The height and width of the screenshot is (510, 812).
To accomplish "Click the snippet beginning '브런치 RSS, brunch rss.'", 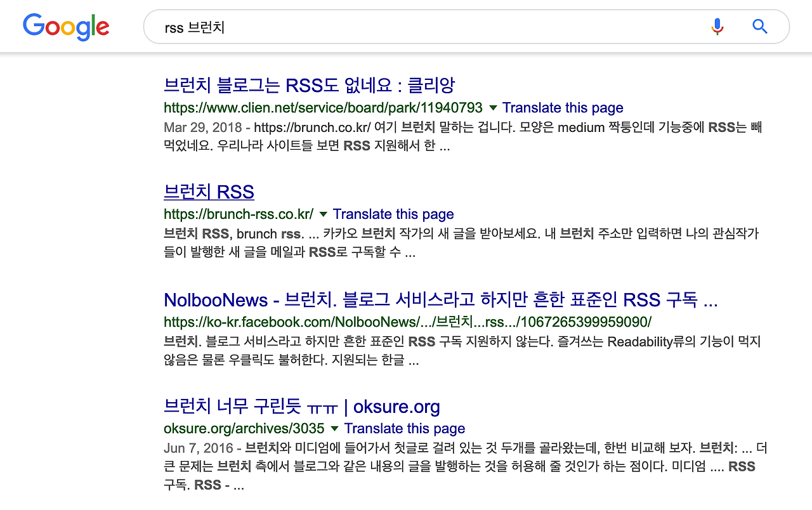I will (x=461, y=243).
